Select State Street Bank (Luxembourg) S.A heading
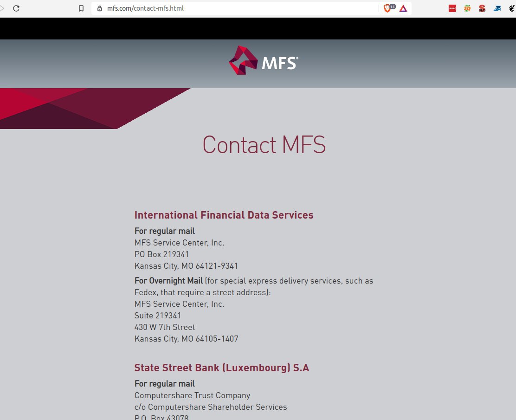Image resolution: width=516 pixels, height=420 pixels. [x=222, y=368]
